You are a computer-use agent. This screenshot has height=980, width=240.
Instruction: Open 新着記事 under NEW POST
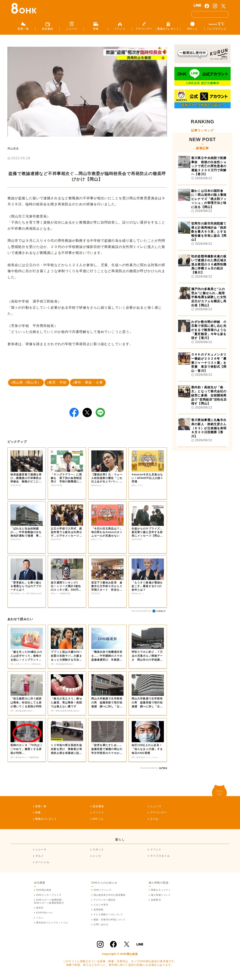click(x=202, y=148)
